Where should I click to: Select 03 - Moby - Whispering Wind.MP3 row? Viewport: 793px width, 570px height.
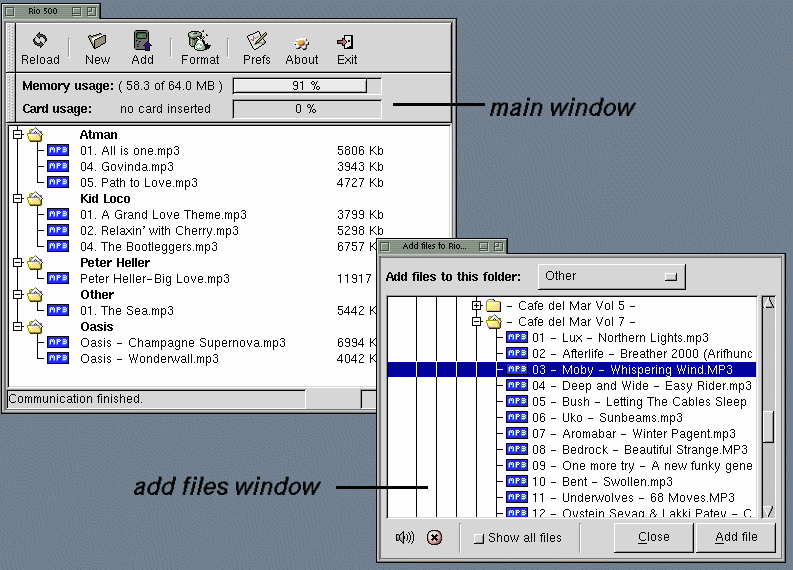coord(572,369)
